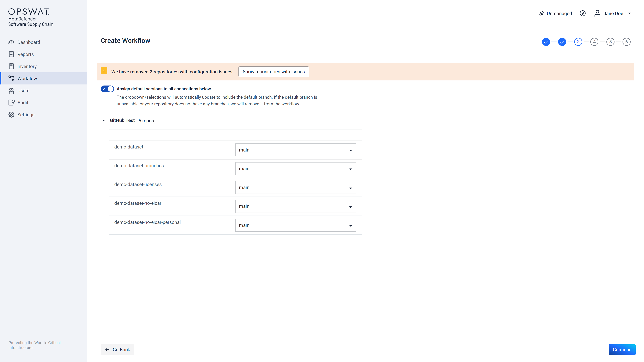Click the Go Back button
The height and width of the screenshot is (362, 644).
tap(118, 349)
